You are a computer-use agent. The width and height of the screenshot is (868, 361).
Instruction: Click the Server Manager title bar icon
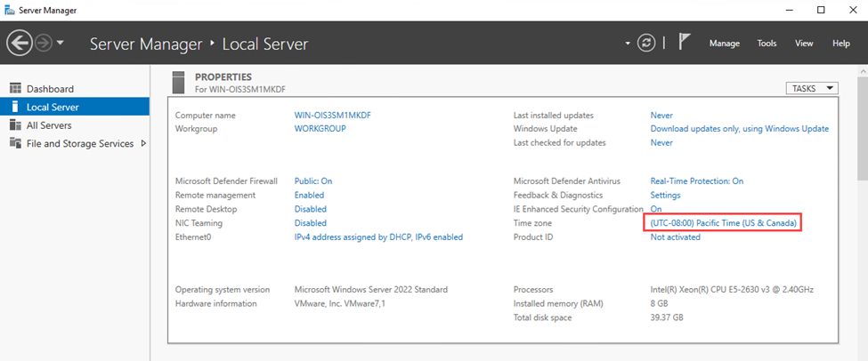tap(10, 10)
